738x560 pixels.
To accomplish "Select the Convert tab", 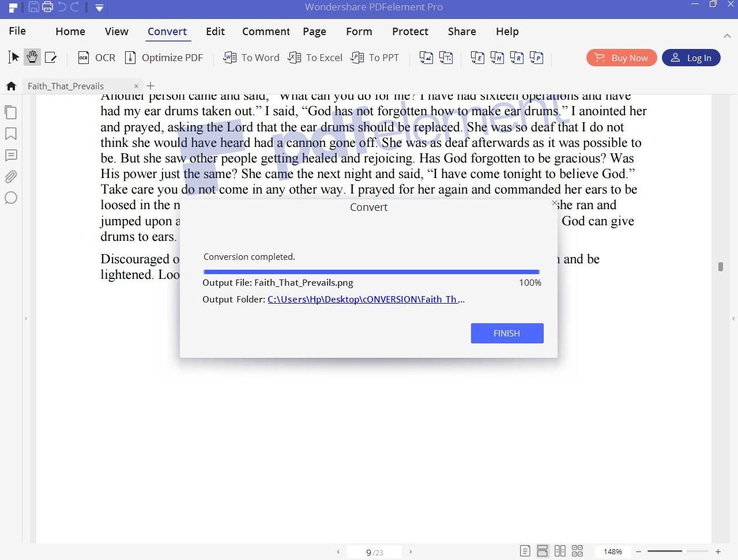I will click(x=167, y=31).
